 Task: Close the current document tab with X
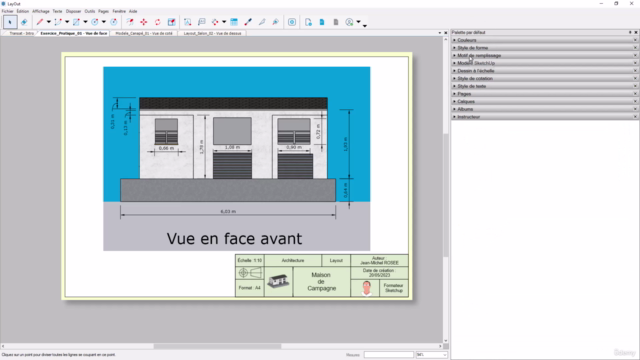(x=445, y=33)
